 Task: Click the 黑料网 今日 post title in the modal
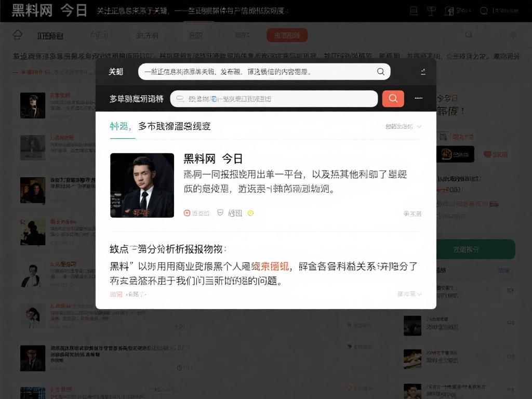pos(213,159)
